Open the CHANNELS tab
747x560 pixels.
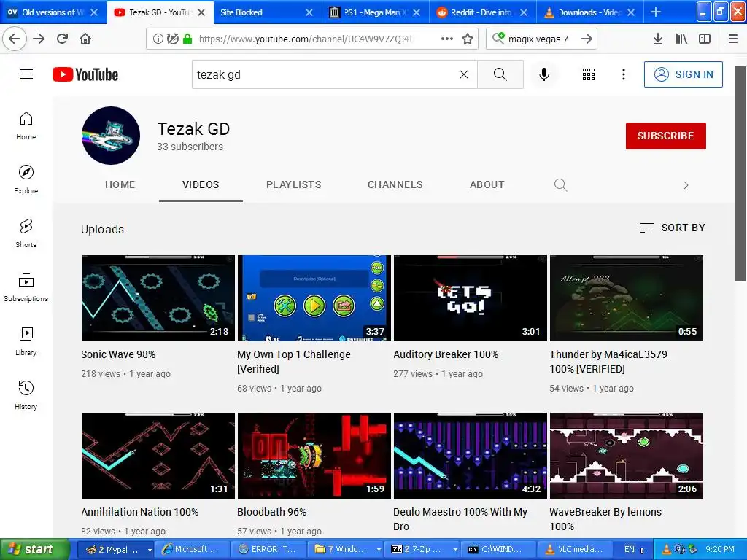tap(395, 184)
